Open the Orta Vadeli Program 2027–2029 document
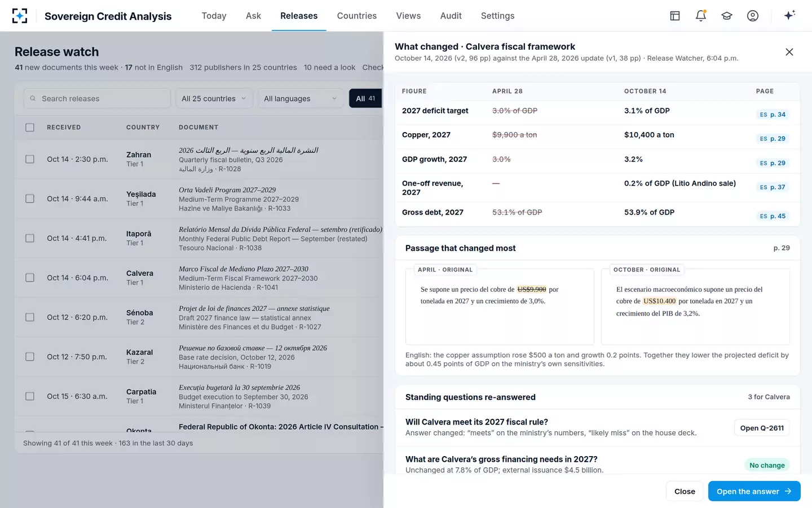 [227, 190]
